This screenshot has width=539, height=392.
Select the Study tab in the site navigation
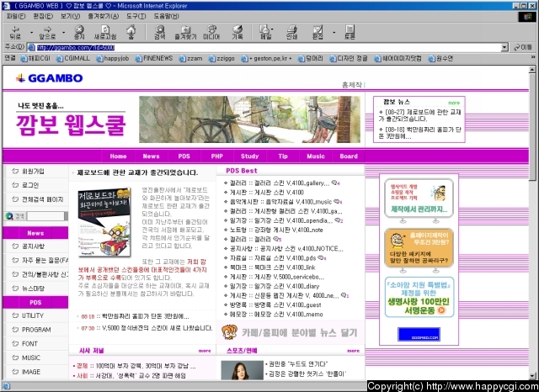(249, 156)
